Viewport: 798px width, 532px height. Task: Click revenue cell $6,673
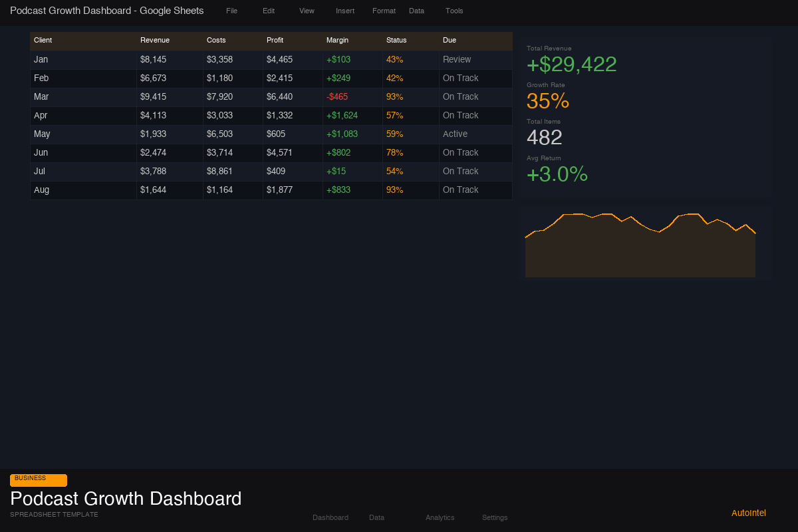(x=170, y=78)
